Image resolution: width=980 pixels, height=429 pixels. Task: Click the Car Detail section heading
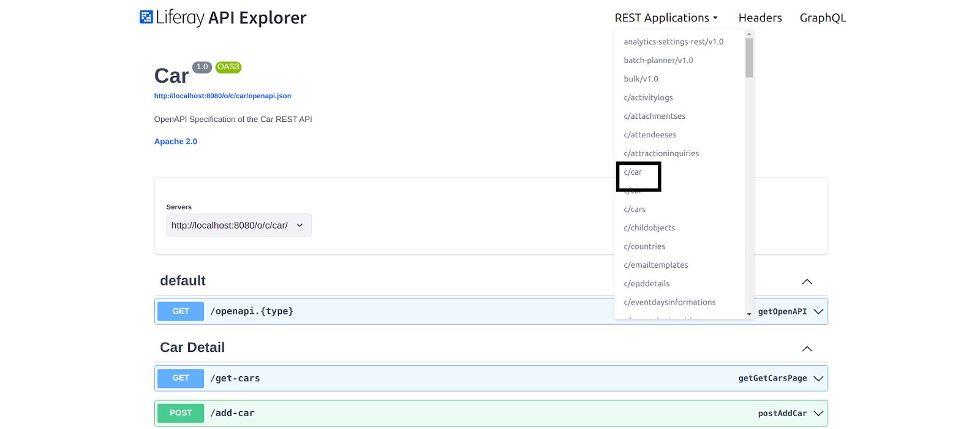[192, 347]
